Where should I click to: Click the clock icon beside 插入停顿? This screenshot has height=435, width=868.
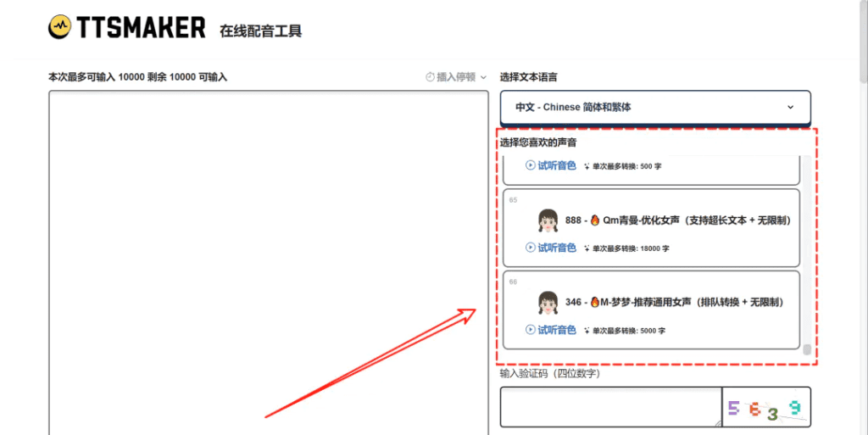point(430,77)
